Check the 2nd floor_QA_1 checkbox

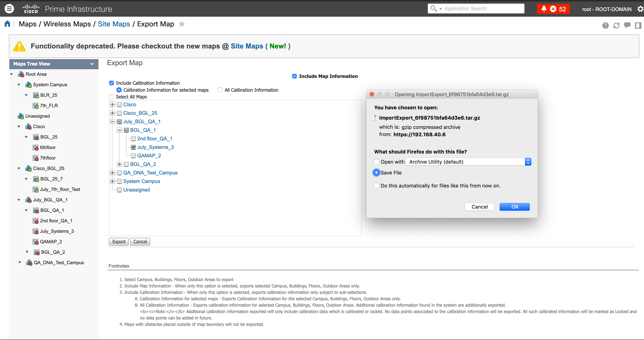click(x=133, y=139)
